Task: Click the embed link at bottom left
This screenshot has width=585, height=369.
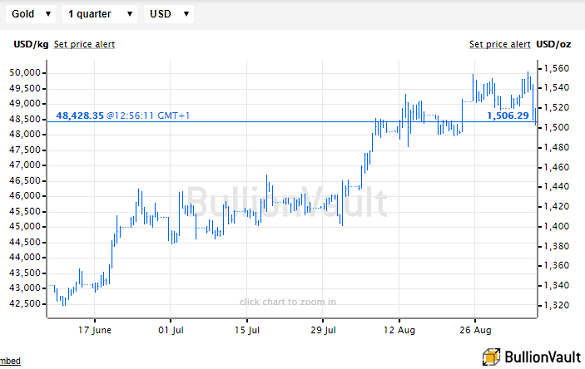Action: (x=10, y=361)
